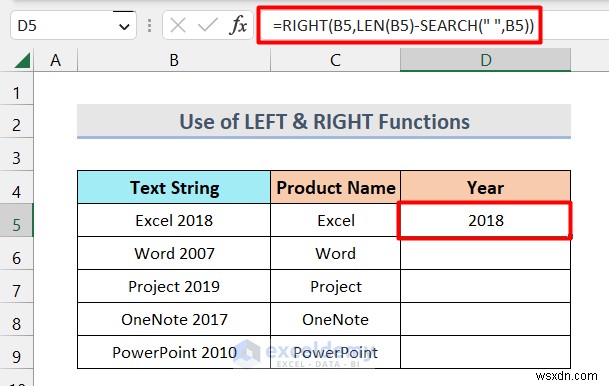The height and width of the screenshot is (386, 609).
Task: Click the Enter checkmark icon in formula bar
Action: 208,26
